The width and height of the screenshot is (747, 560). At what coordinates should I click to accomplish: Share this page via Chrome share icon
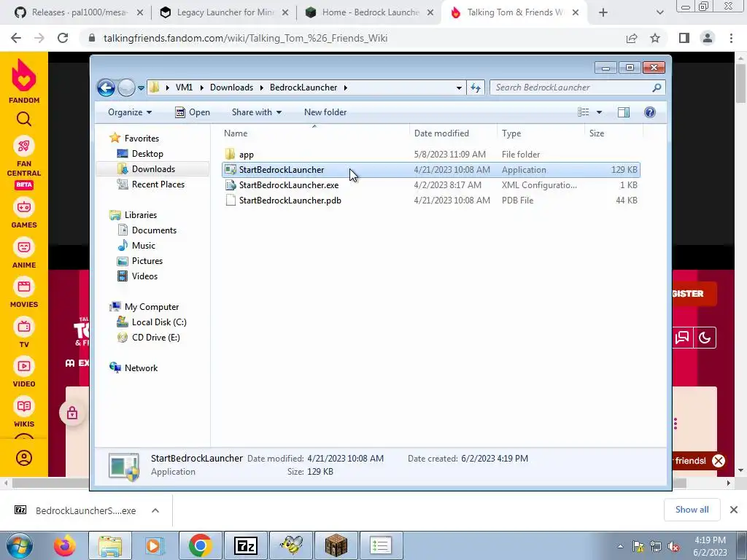point(632,38)
